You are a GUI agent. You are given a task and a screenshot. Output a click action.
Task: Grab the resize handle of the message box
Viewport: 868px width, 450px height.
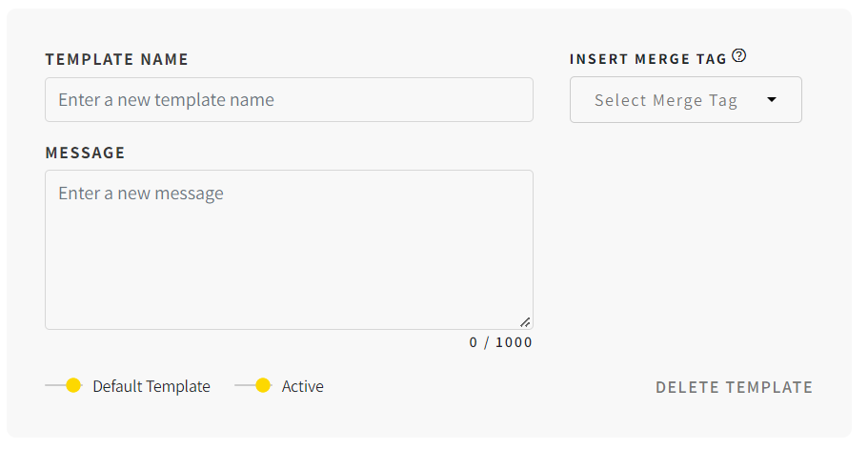click(x=525, y=322)
